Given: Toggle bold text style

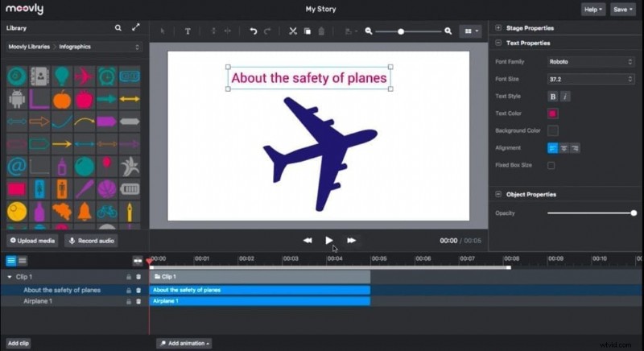Looking at the screenshot, I should pyautogui.click(x=553, y=97).
